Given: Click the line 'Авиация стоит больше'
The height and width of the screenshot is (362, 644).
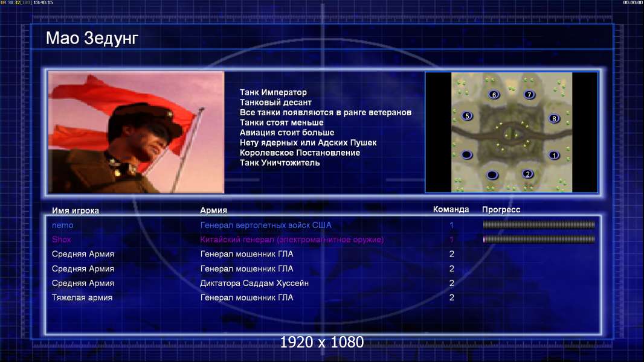Looking at the screenshot, I should pyautogui.click(x=287, y=132).
